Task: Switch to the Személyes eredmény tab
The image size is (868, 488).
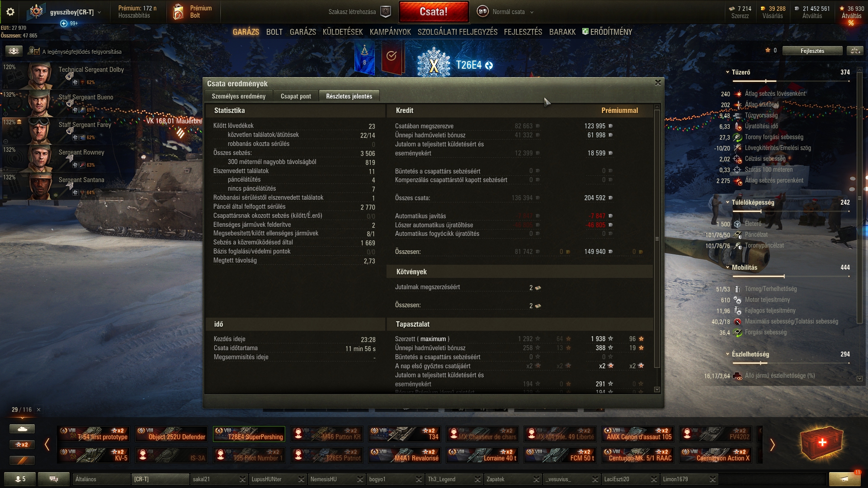Action: pos(238,96)
